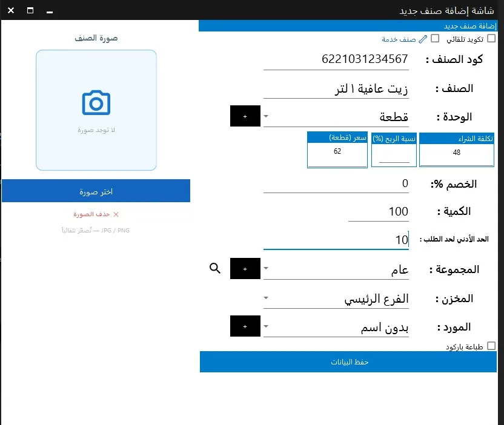Image resolution: width=504 pixels, height=425 pixels.
Task: Click the الخصم % label
Action: (454, 184)
